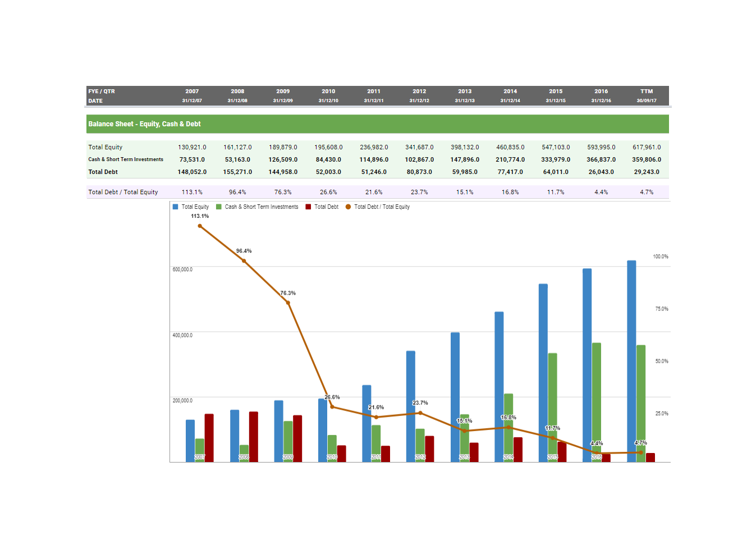Viewport: 756px width, 549px height.
Task: Click the dark red Total Debt bar for 2008
Action: pos(254,437)
